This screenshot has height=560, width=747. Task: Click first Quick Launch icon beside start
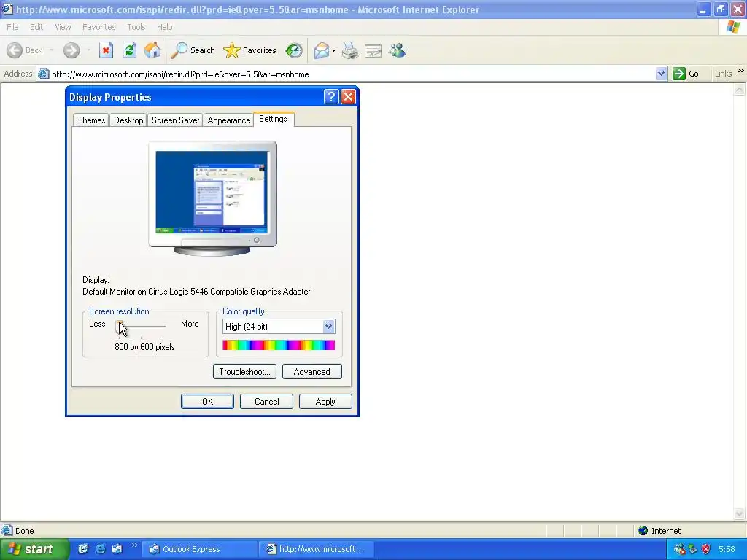pyautogui.click(x=83, y=549)
